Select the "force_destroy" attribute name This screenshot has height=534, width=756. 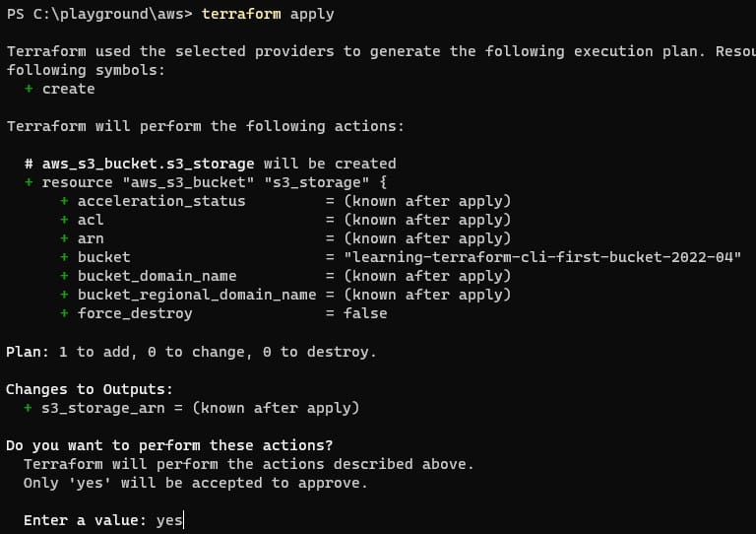click(135, 313)
